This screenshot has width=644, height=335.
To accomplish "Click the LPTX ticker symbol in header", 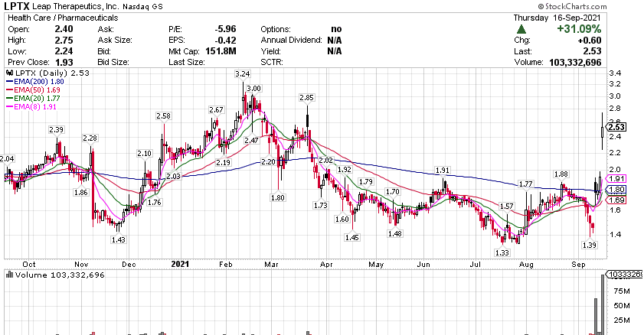I will click(16, 6).
